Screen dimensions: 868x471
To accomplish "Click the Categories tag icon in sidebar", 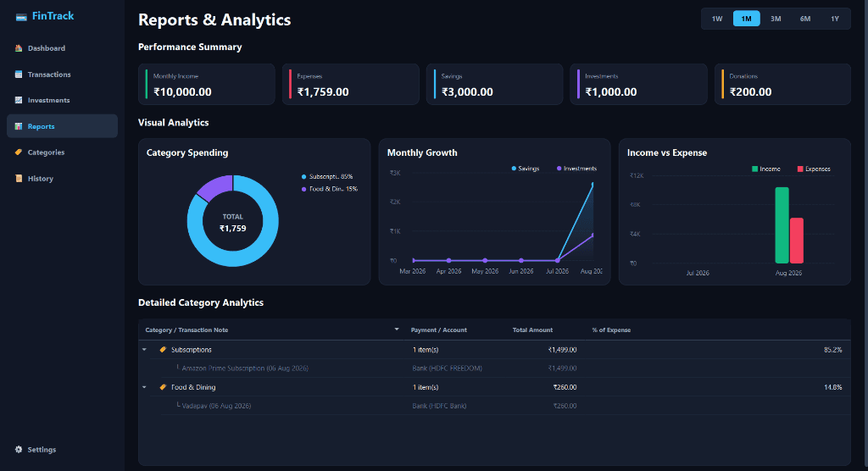I will pyautogui.click(x=19, y=152).
